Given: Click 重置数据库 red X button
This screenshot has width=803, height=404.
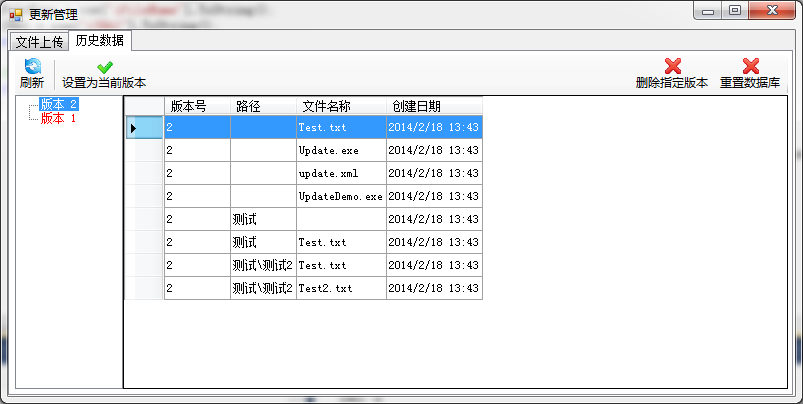Looking at the screenshot, I should 750,74.
